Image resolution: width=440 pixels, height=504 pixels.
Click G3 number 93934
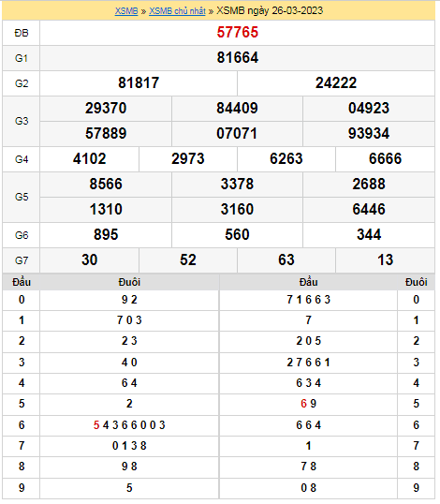pos(369,133)
